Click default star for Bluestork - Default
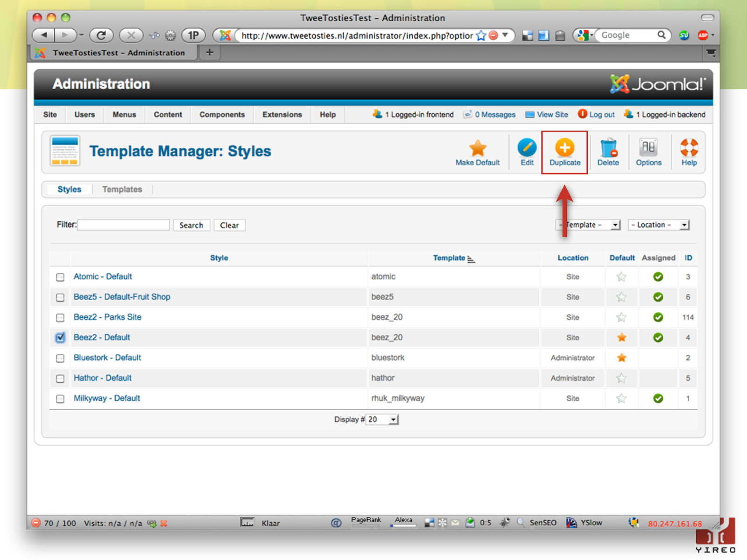The width and height of the screenshot is (747, 560). [621, 357]
